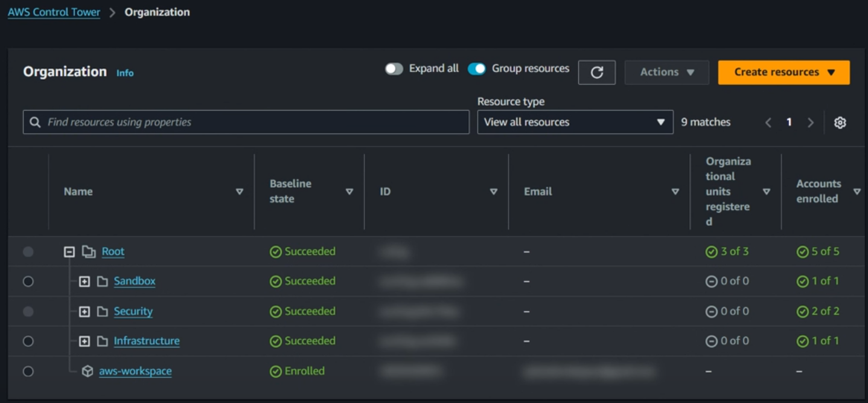Image resolution: width=868 pixels, height=403 pixels.
Task: Click the Organization breadcrumb text
Action: pyautogui.click(x=157, y=12)
